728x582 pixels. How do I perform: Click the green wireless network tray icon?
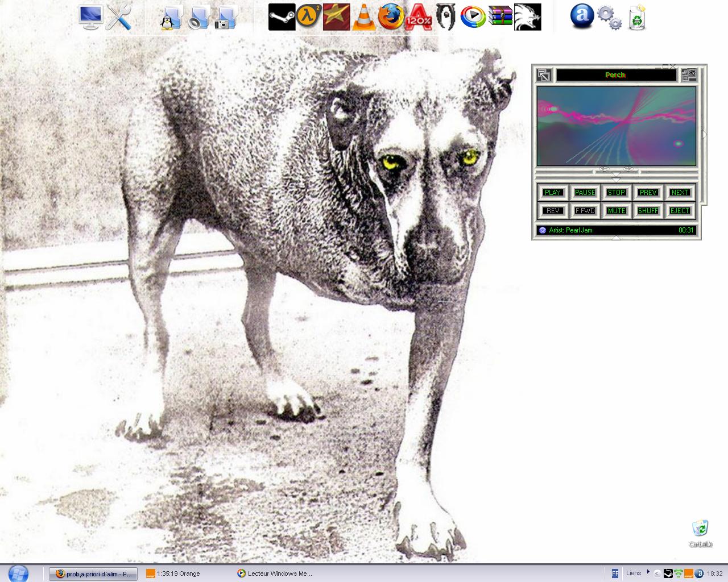pyautogui.click(x=679, y=574)
